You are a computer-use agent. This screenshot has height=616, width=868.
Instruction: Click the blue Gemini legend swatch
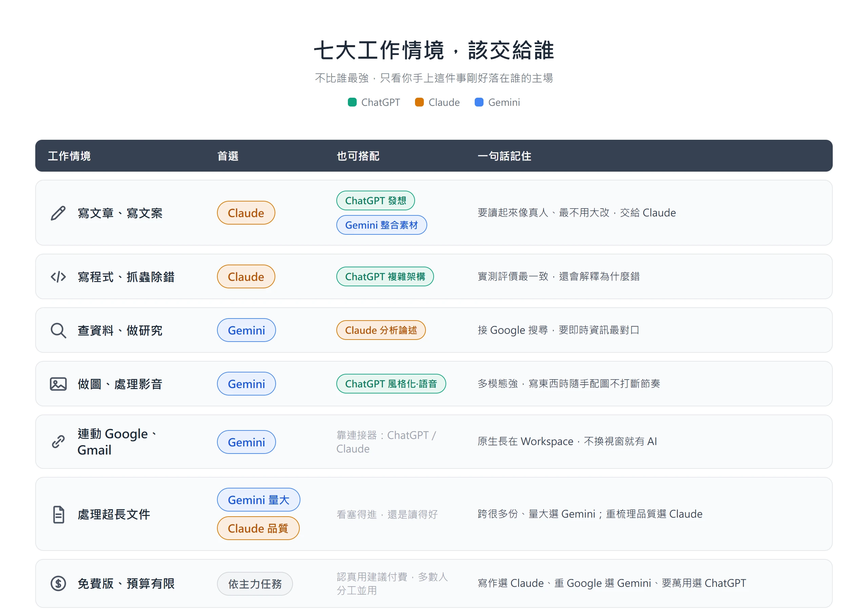pyautogui.click(x=479, y=102)
